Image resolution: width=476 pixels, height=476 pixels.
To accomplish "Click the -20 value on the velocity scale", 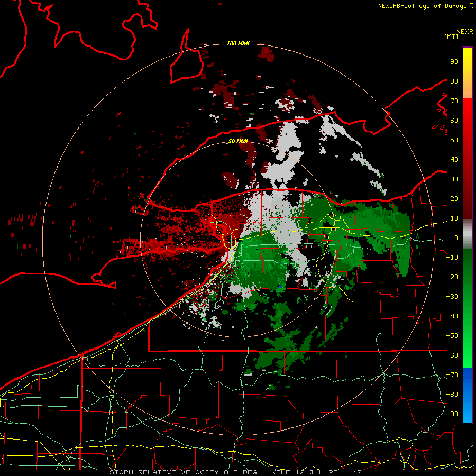I will coord(452,277).
